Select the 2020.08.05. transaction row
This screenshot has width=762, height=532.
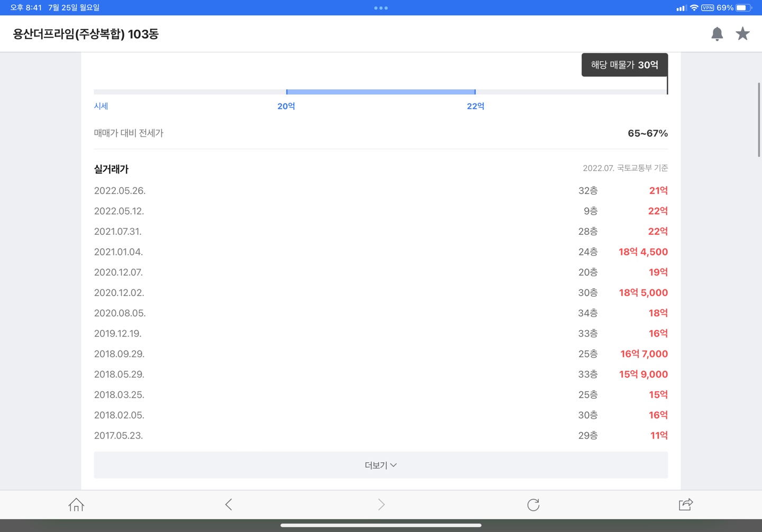click(x=381, y=313)
